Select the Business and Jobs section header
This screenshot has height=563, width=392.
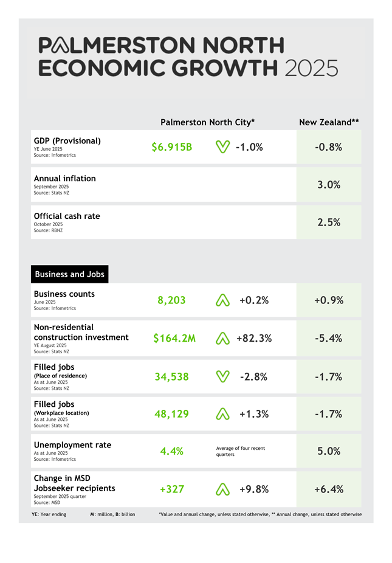[x=69, y=274]
